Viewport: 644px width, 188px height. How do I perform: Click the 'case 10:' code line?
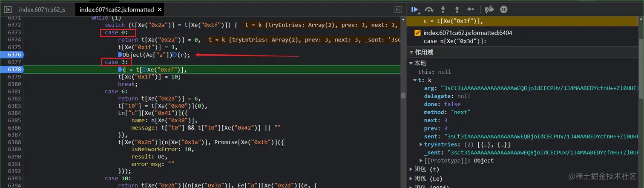pyautogui.click(x=118, y=179)
